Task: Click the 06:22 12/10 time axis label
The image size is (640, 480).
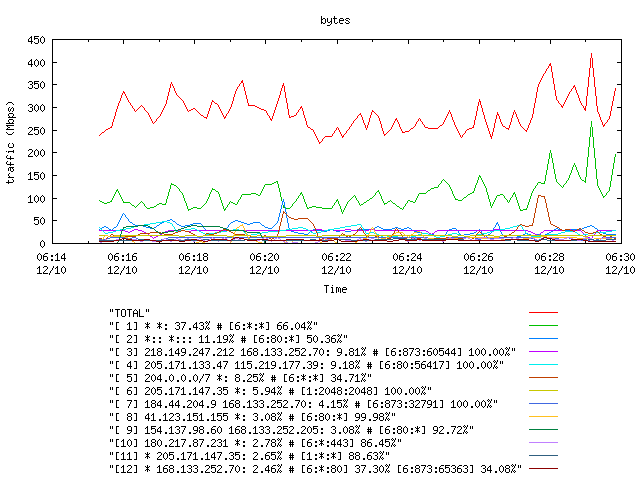Action: 336,264
